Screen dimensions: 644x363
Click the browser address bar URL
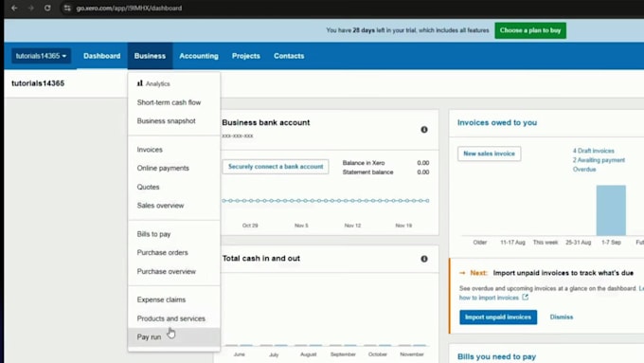click(x=129, y=8)
